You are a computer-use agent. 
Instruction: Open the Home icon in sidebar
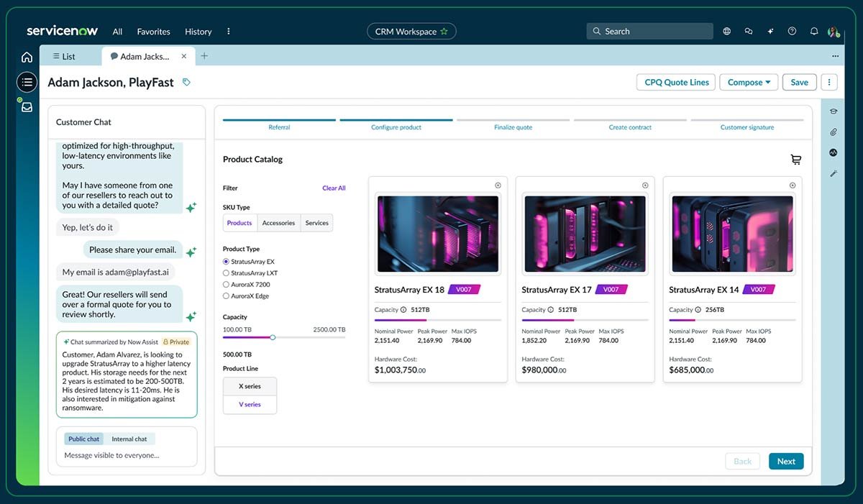tap(27, 57)
